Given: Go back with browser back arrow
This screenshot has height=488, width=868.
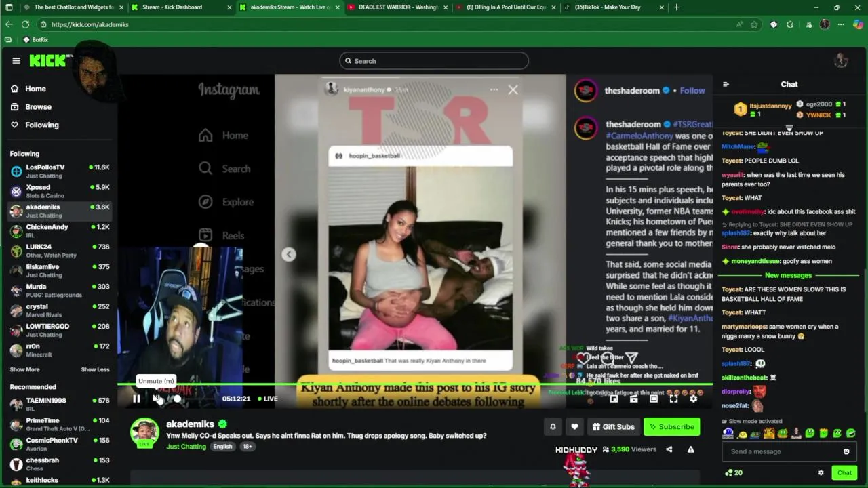Looking at the screenshot, I should (9, 24).
